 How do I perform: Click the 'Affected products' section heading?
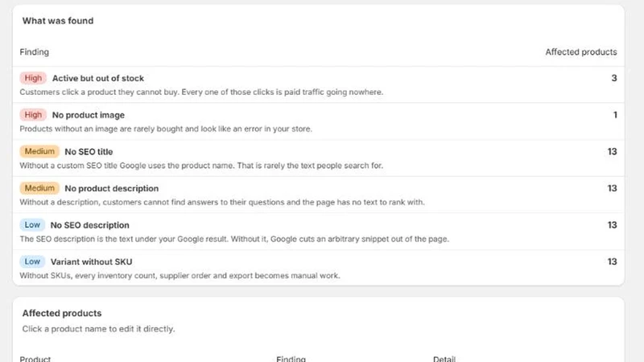pyautogui.click(x=62, y=313)
